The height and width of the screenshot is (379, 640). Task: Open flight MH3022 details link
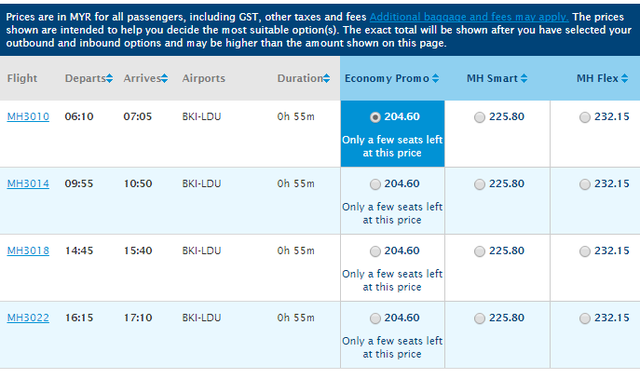point(28,317)
